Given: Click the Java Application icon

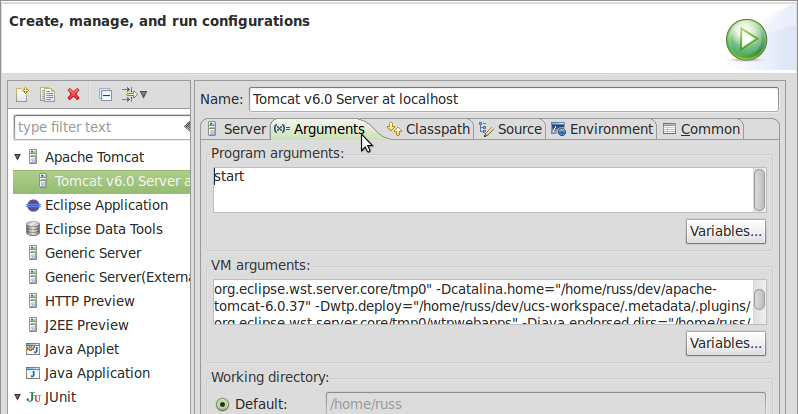Looking at the screenshot, I should (x=33, y=373).
